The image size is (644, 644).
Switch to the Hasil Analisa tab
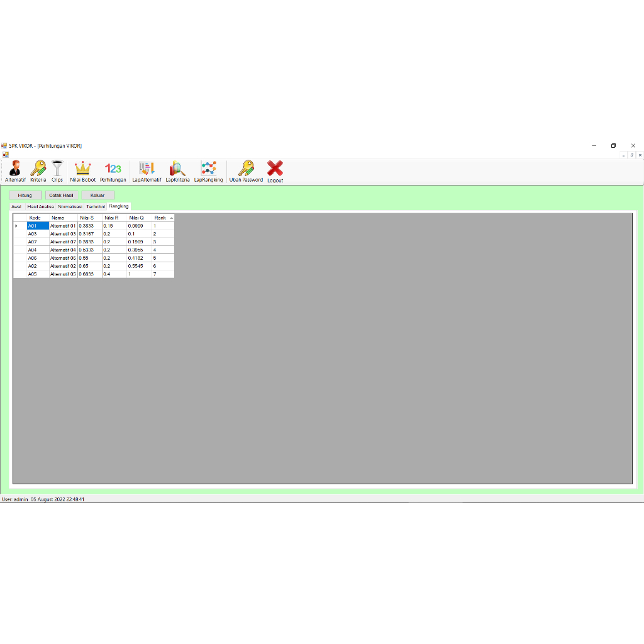pos(40,206)
